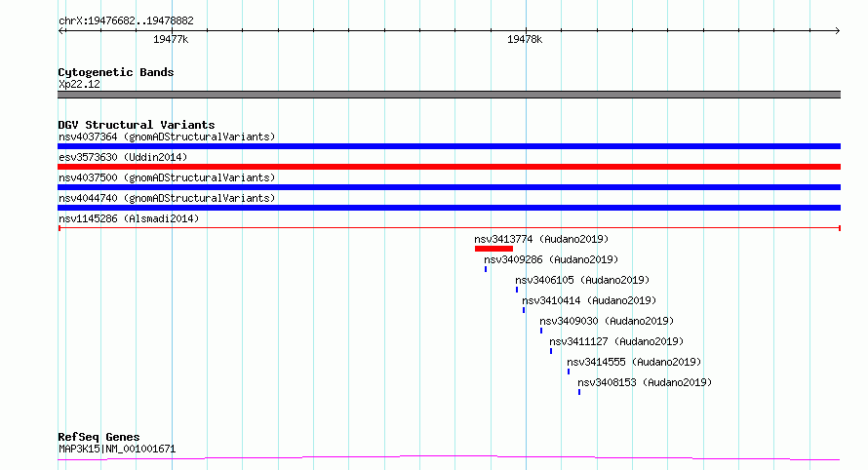Open variant nsv1145286 (Alsmadi2014) label
Screen dimensions: 868x470
pyautogui.click(x=129, y=218)
